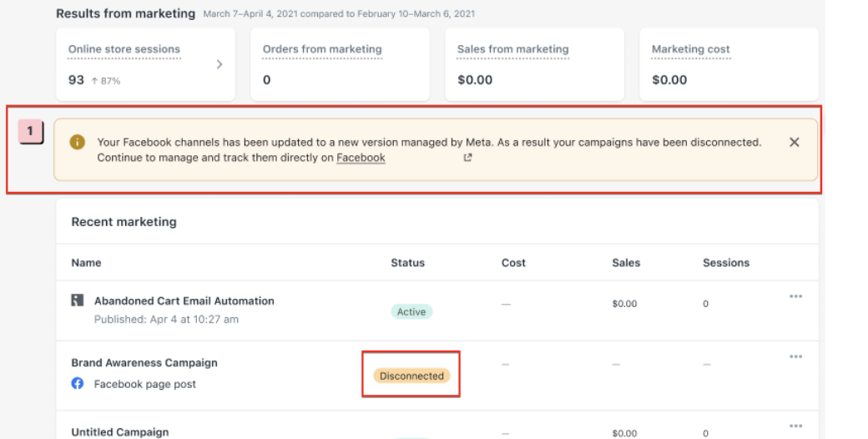This screenshot has width=868, height=439.
Task: Open the Brand Awareness Campaign
Action: tap(144, 363)
